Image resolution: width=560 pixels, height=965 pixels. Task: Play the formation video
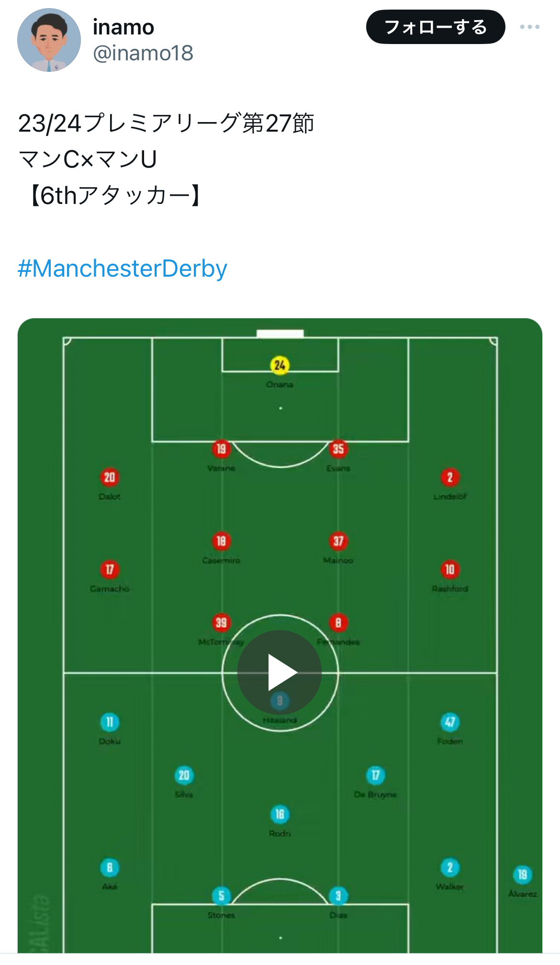coord(280,673)
